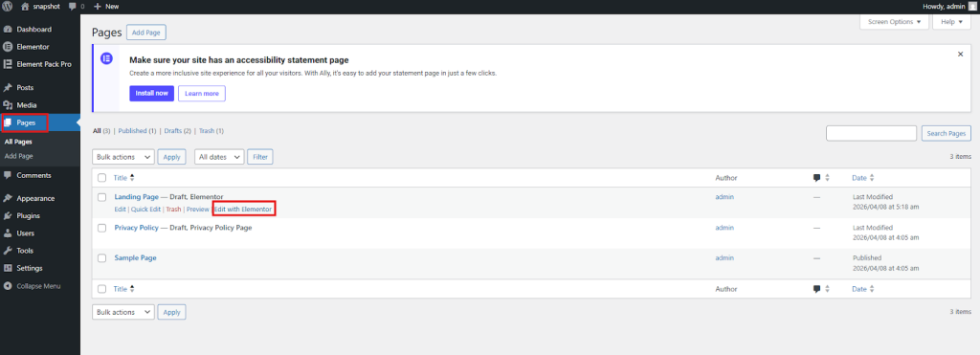This screenshot has width=980, height=355.
Task: Click the Elementor logo in accessibility notice
Action: click(106, 58)
